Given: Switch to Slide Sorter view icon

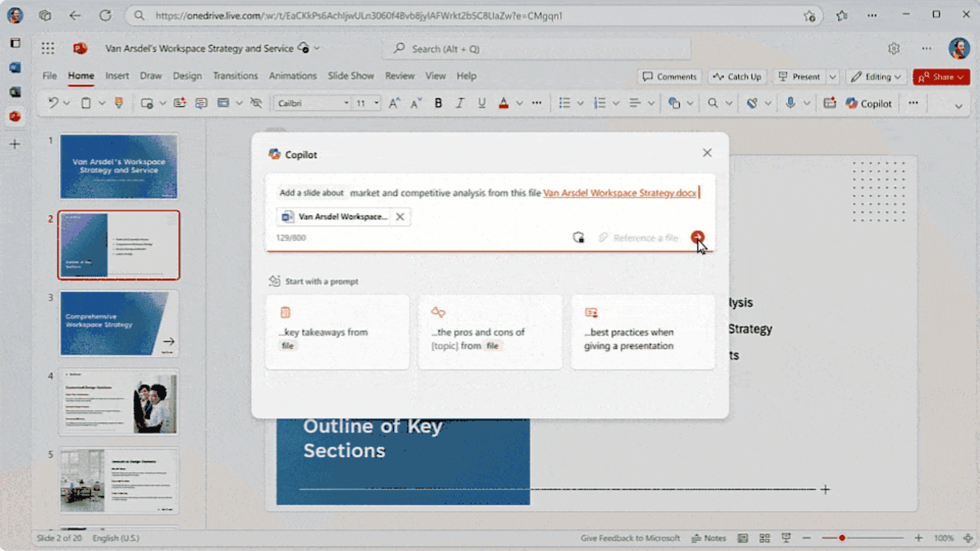Looking at the screenshot, I should coord(764,538).
